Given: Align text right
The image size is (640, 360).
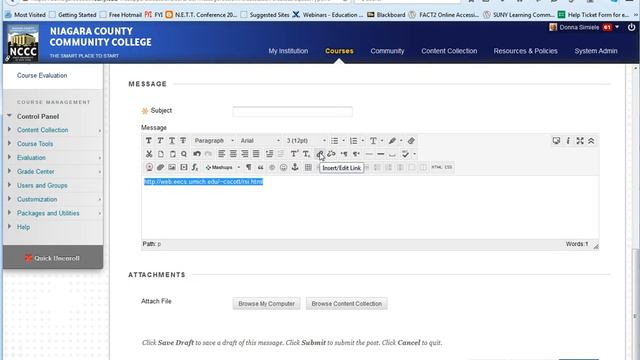Looking at the screenshot, I should 244,154.
